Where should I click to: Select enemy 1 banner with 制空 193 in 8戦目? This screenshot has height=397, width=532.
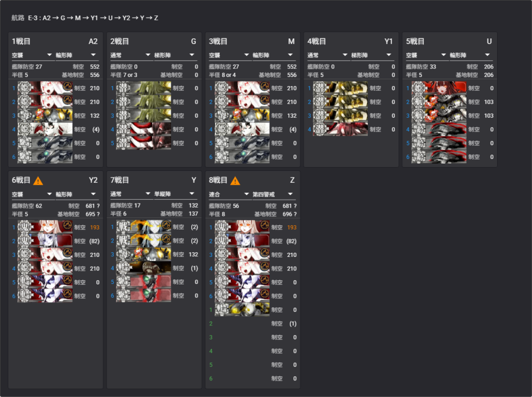point(242,227)
